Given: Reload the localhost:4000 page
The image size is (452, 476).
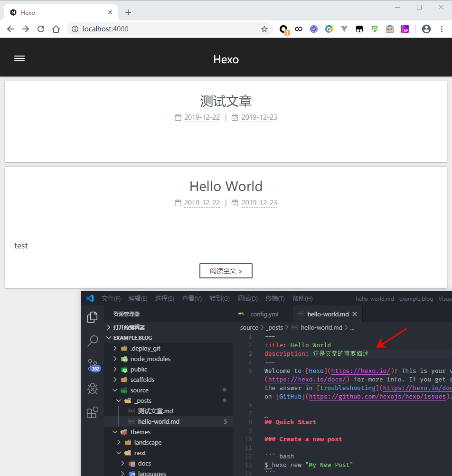Looking at the screenshot, I should pos(41,29).
